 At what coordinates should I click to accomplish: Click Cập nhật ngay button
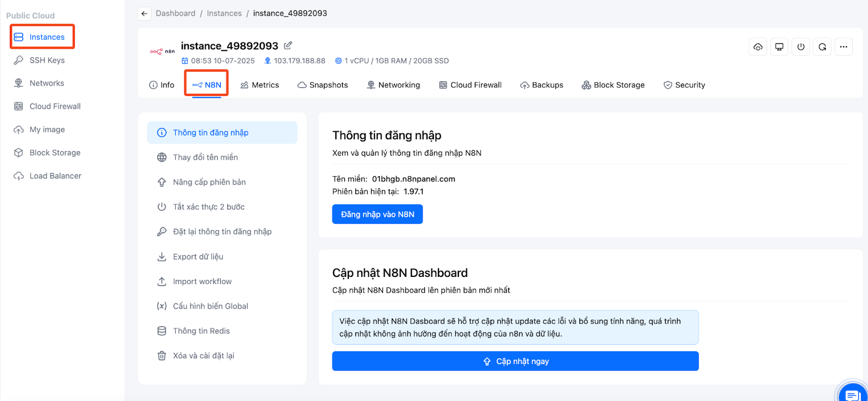(515, 361)
